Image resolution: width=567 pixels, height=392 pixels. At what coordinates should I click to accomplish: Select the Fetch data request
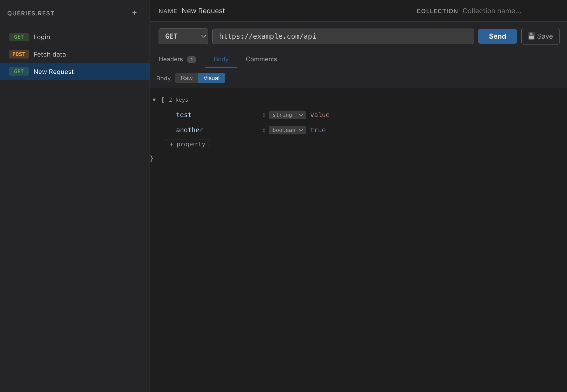[x=50, y=54]
